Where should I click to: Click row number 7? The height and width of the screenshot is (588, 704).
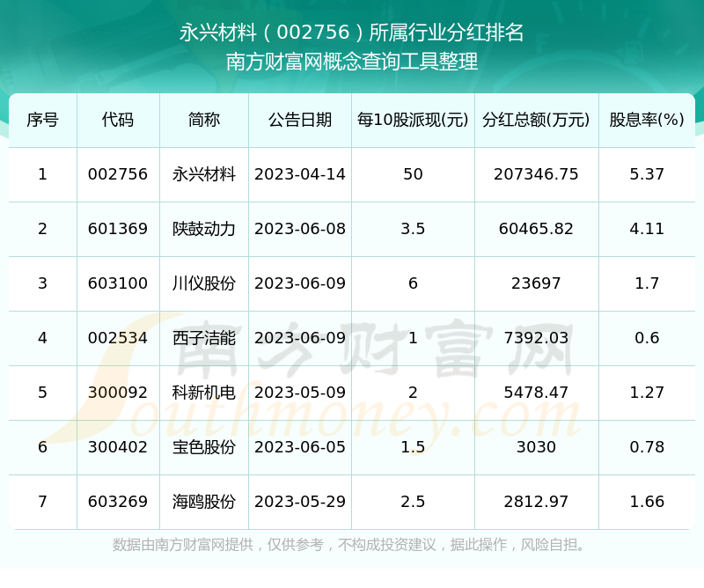[42, 502]
